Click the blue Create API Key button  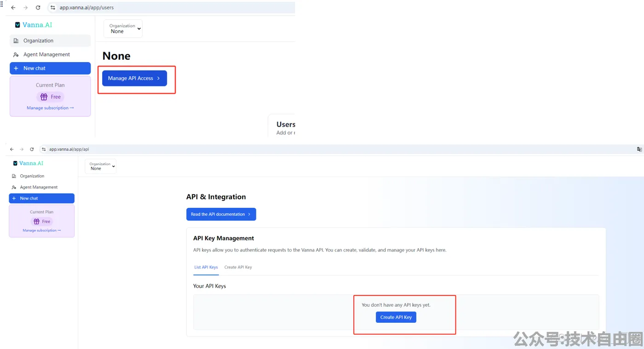click(396, 317)
